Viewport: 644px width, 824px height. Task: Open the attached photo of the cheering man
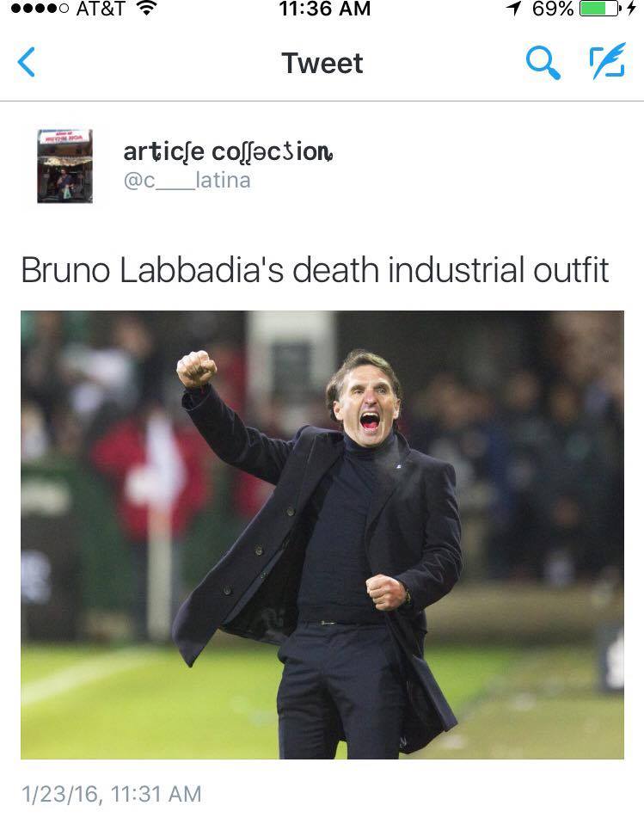click(322, 534)
